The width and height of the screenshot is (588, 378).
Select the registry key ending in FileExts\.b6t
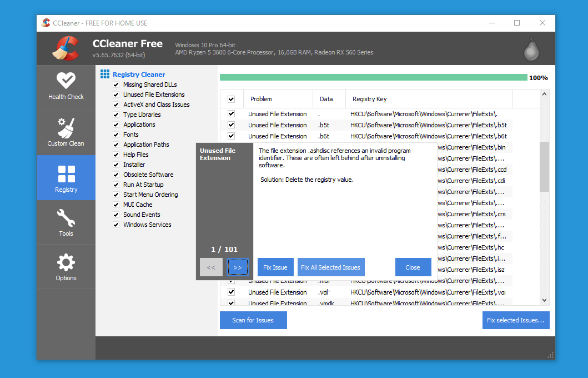[x=429, y=136]
